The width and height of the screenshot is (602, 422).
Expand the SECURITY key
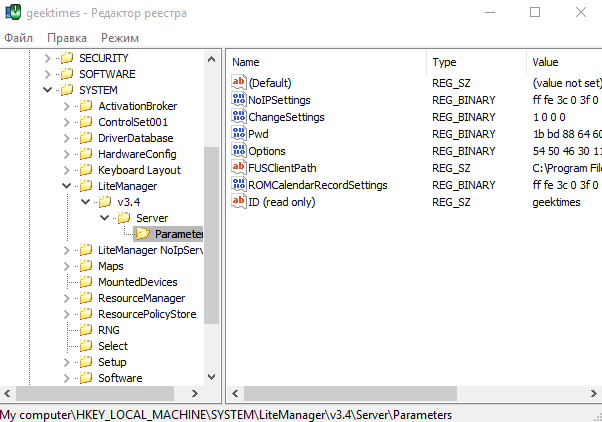pos(47,58)
